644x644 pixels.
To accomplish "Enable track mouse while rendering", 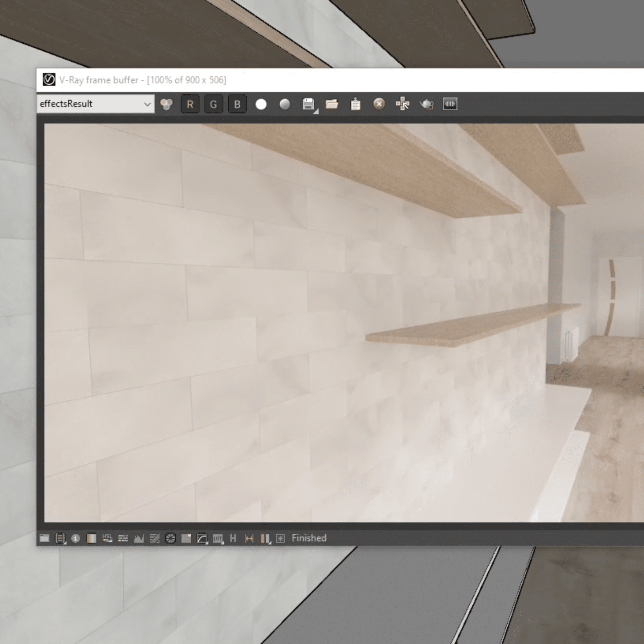I will click(x=403, y=104).
